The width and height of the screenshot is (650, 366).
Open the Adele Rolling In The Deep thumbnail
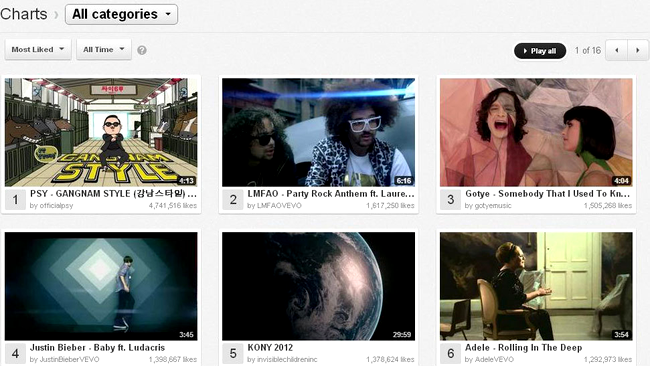pyautogui.click(x=536, y=286)
